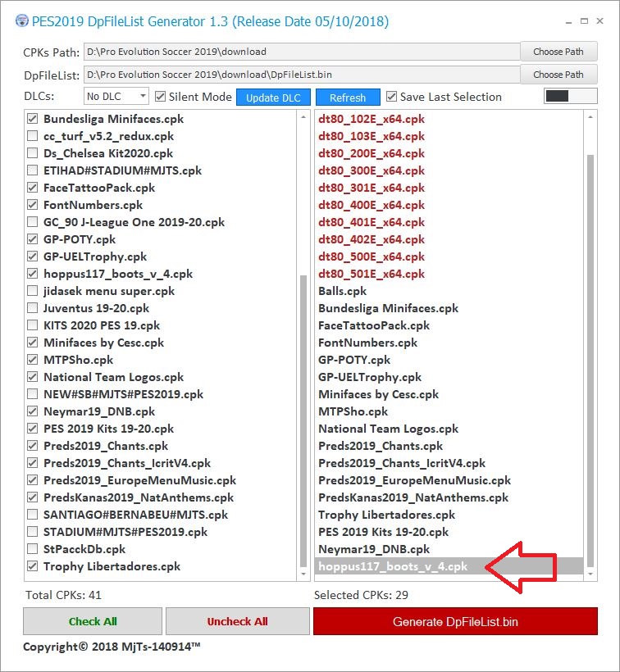Viewport: 620px width, 672px height.
Task: Click the right list scrollbar thumb
Action: pos(590,361)
